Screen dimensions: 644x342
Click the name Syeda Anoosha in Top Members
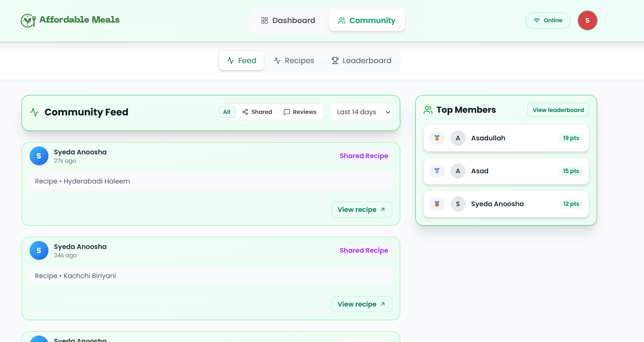tap(497, 204)
